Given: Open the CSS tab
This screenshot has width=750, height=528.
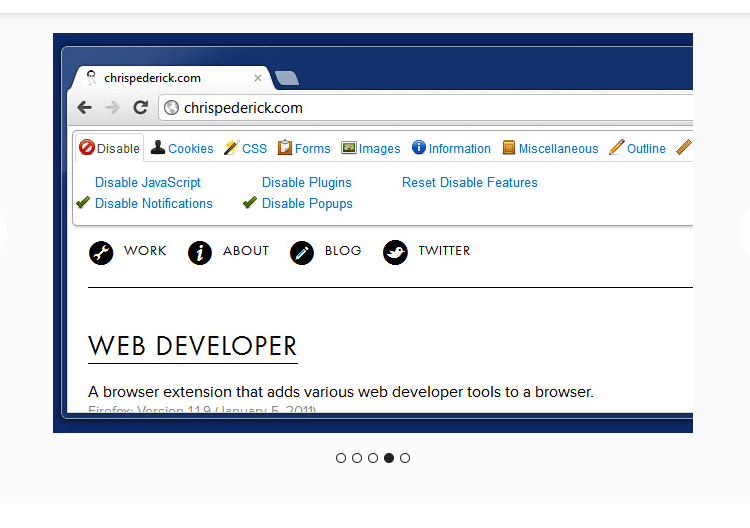Looking at the screenshot, I should point(245,148).
